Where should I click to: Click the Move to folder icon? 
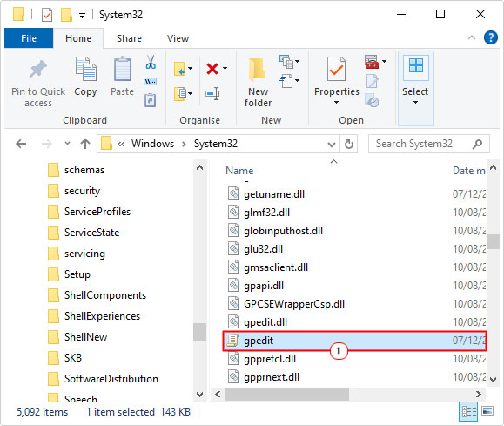[180, 69]
